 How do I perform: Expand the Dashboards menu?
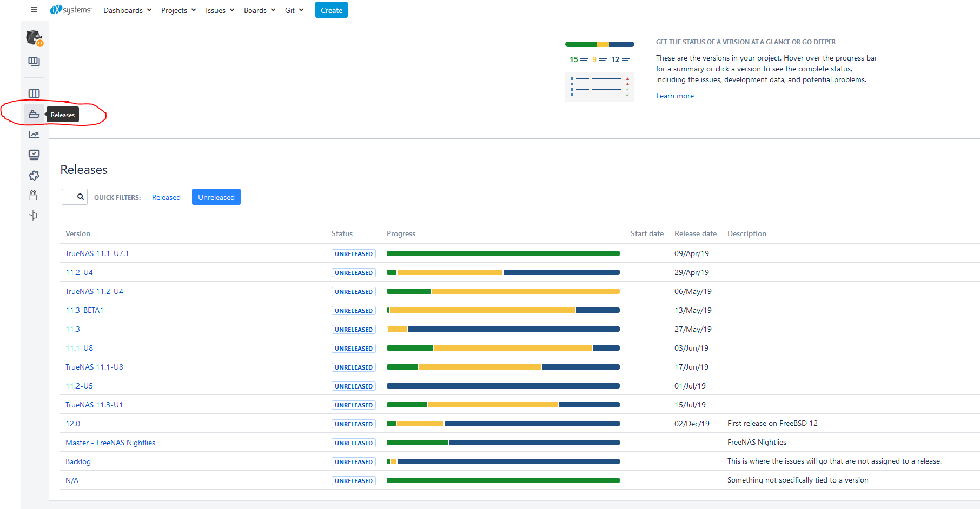[x=128, y=10]
